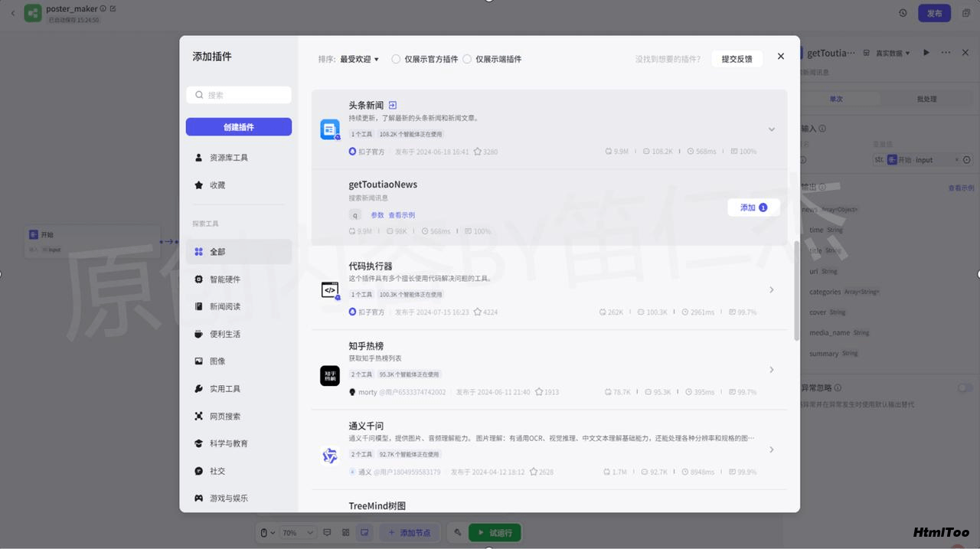The height and width of the screenshot is (549, 980).
Task: Select 实用工具 category
Action: (x=239, y=389)
